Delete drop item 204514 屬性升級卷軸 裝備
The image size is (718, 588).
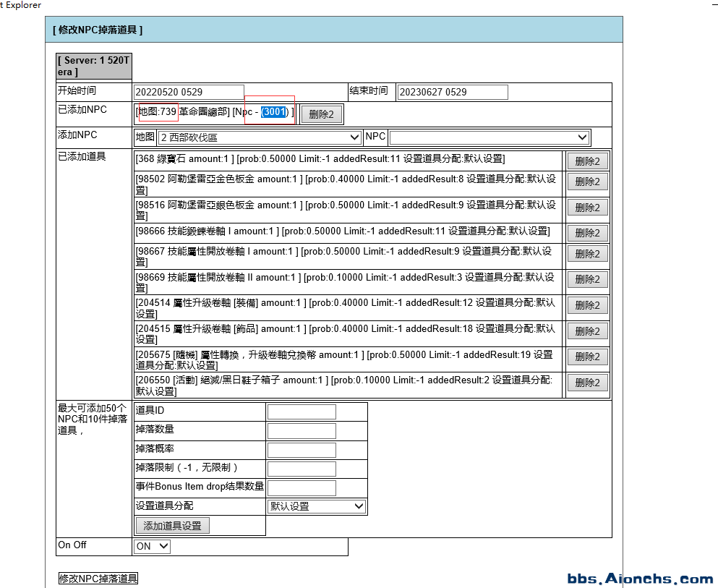pyautogui.click(x=588, y=304)
